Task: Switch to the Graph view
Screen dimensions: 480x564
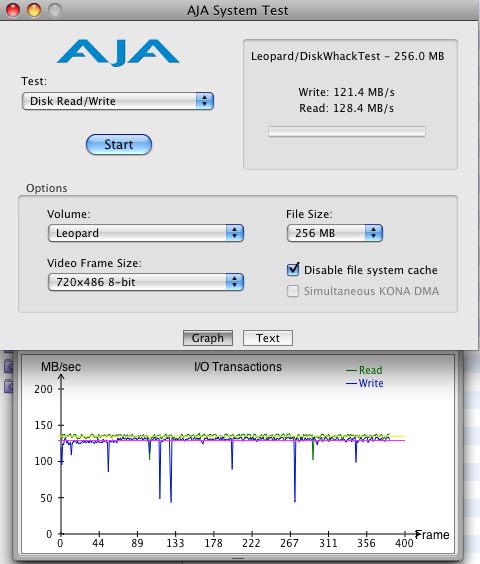Action: click(x=208, y=338)
